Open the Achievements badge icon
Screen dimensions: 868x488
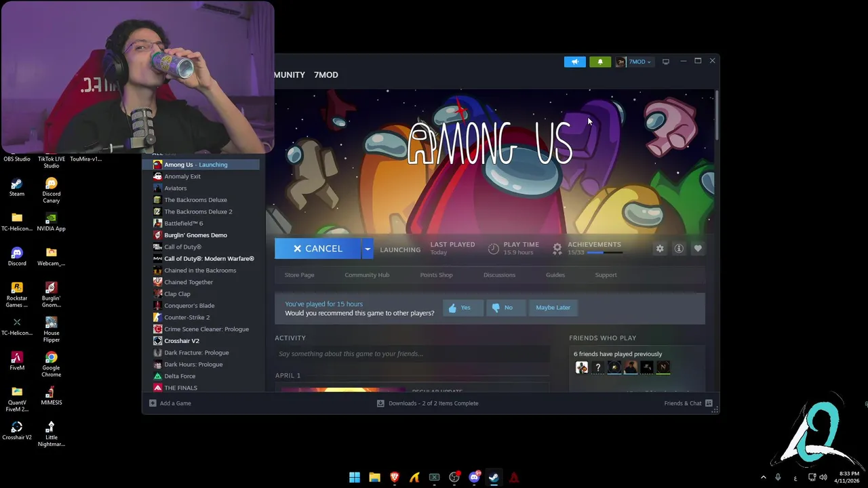[x=557, y=249]
